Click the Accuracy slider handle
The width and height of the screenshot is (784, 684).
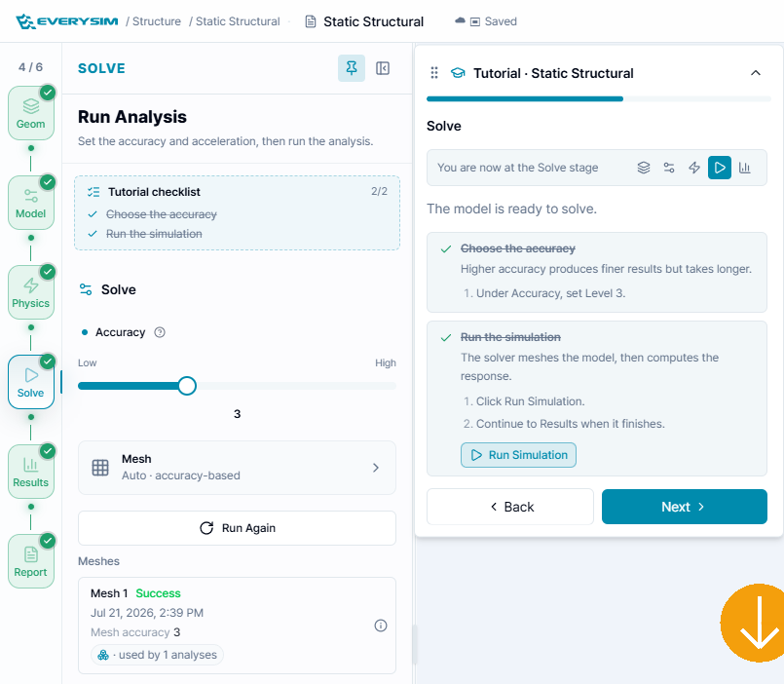[x=187, y=386]
